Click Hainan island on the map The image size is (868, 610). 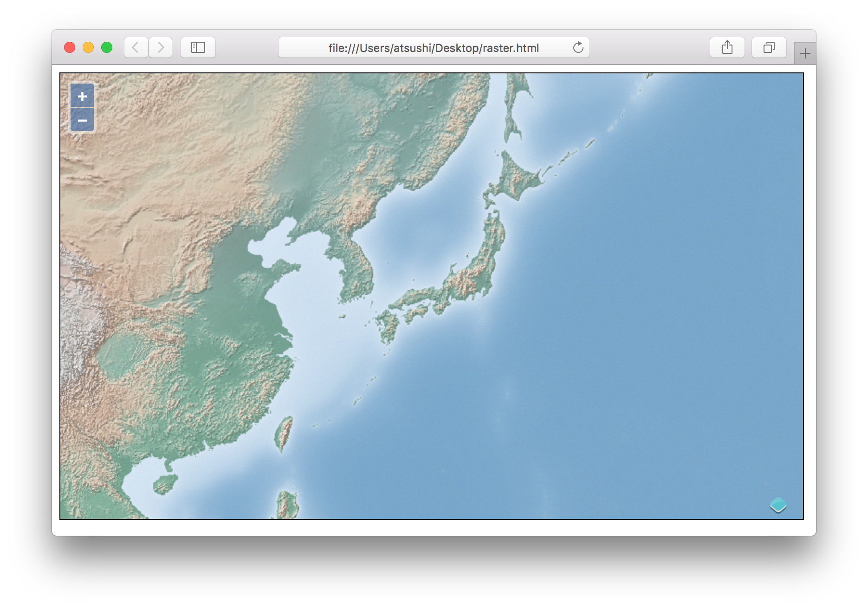click(165, 484)
